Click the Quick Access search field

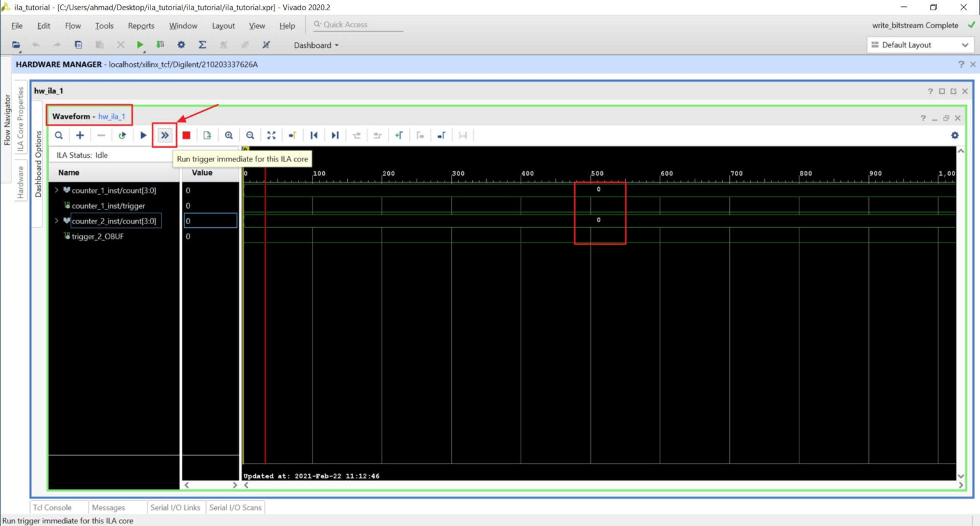[x=357, y=24]
